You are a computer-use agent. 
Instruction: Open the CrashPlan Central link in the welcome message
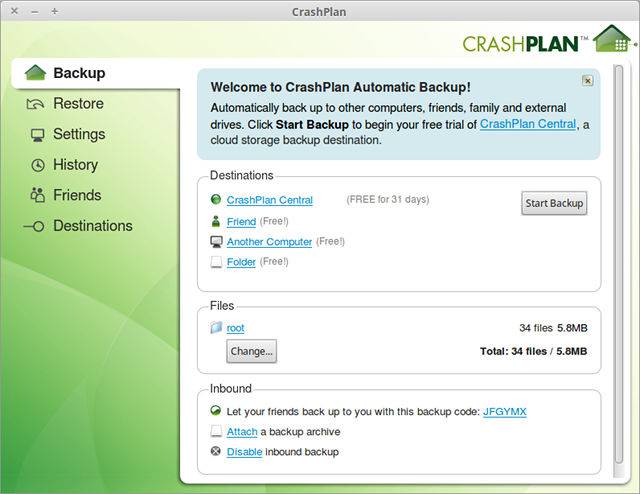(x=528, y=124)
